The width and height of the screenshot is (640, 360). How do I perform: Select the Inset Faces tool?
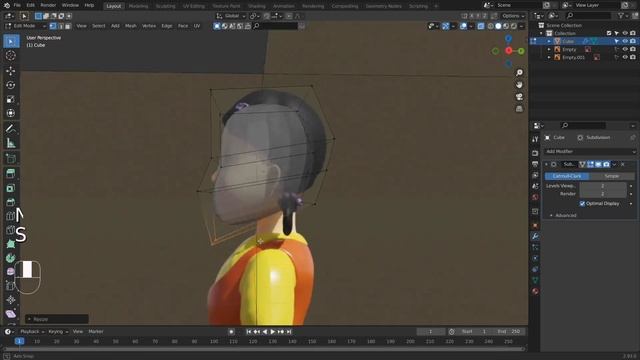pos(11,188)
